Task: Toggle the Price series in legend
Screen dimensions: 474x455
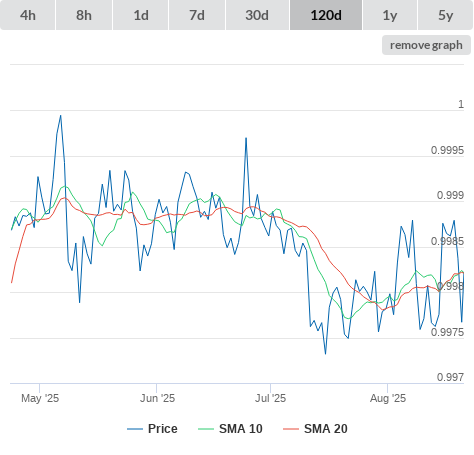Action: pos(152,429)
